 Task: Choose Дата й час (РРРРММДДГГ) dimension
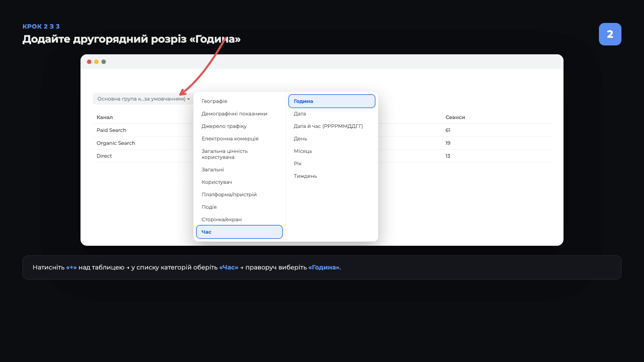click(328, 126)
